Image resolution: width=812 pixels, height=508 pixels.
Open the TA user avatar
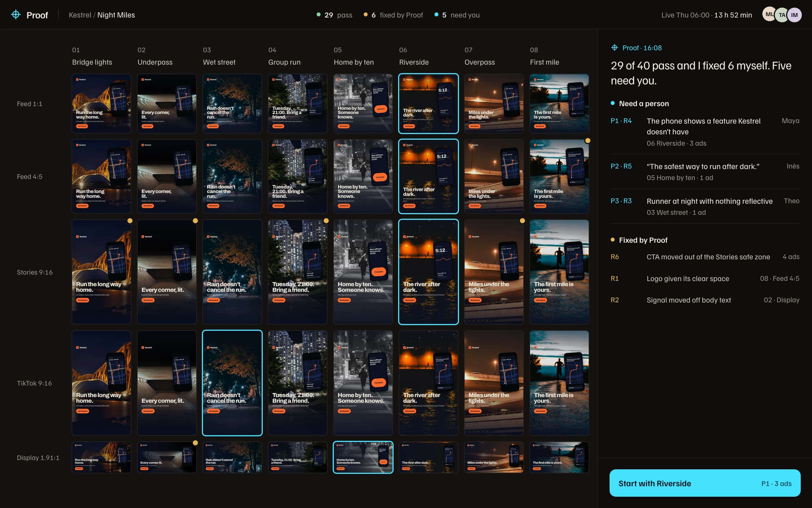pos(782,15)
